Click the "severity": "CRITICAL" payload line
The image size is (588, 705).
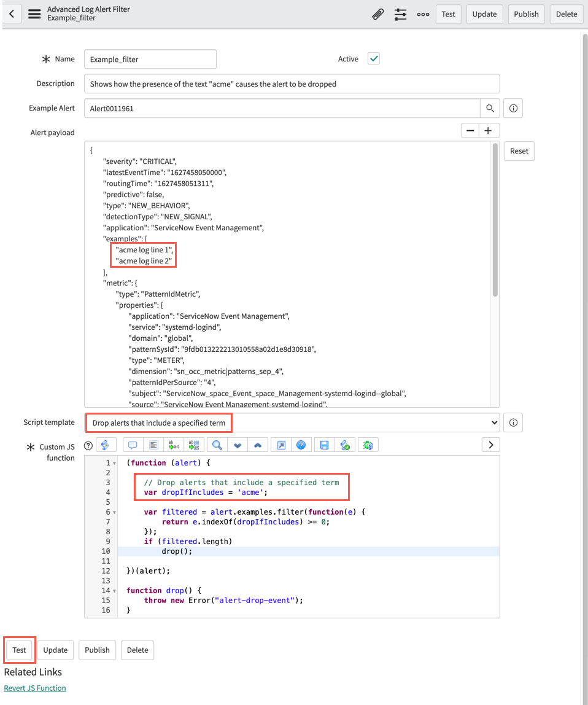coord(140,162)
